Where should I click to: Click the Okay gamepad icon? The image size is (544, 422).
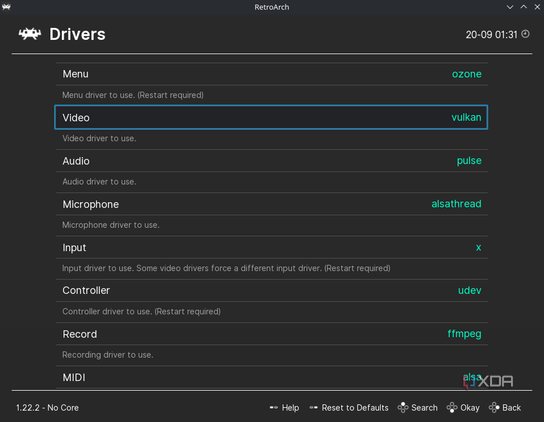452,407
